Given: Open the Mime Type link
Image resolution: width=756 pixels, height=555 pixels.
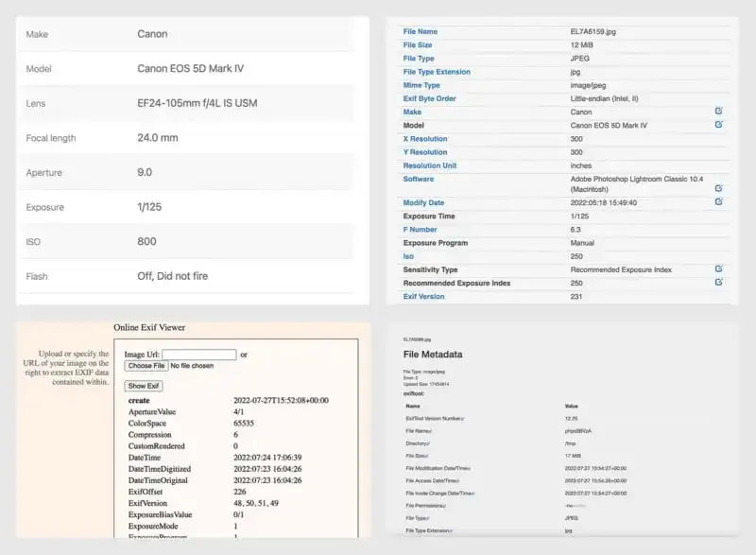Looking at the screenshot, I should tap(420, 84).
